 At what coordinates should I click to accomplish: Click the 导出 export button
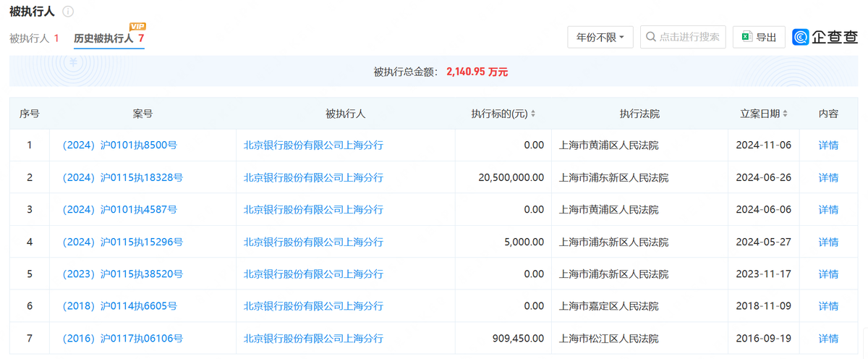pos(759,37)
